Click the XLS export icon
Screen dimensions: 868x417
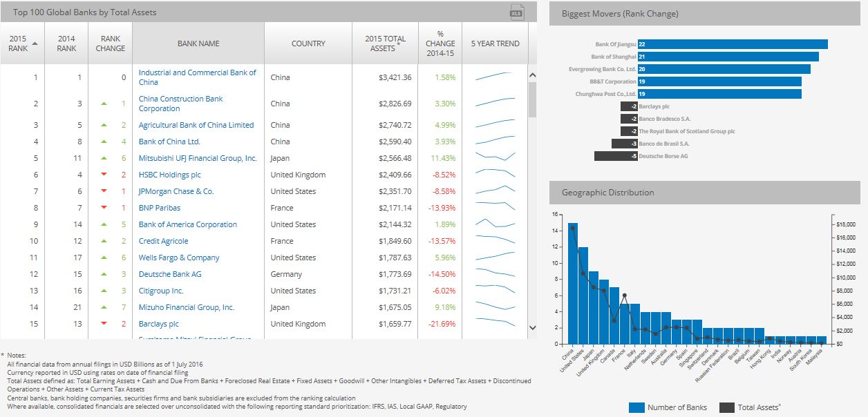click(x=516, y=12)
